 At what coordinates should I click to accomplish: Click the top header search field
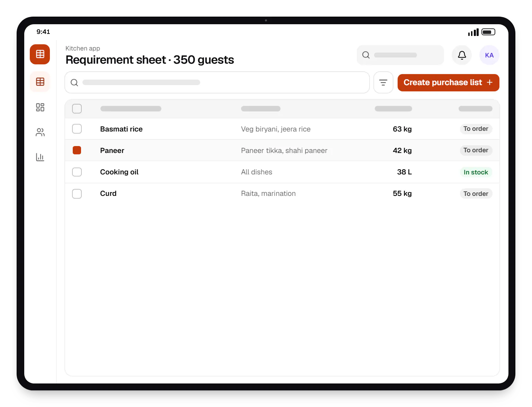(400, 55)
